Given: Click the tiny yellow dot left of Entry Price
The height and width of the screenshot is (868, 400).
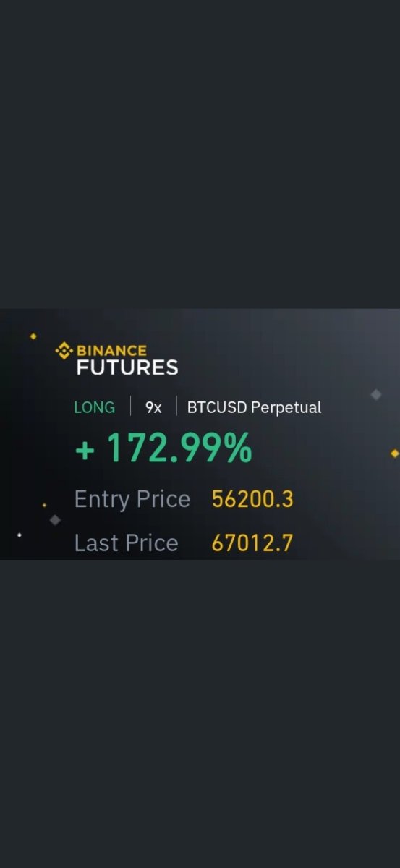Looking at the screenshot, I should point(44,505).
